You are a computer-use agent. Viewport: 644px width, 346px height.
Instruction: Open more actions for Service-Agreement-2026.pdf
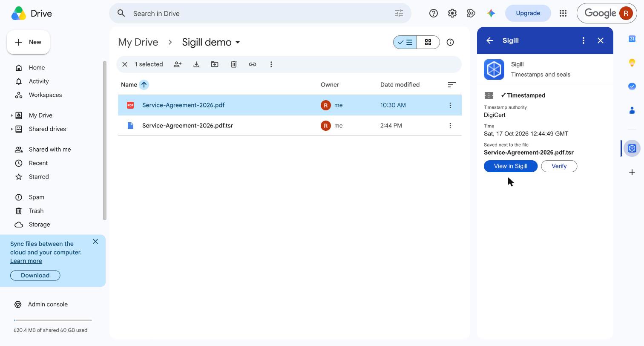click(x=450, y=105)
